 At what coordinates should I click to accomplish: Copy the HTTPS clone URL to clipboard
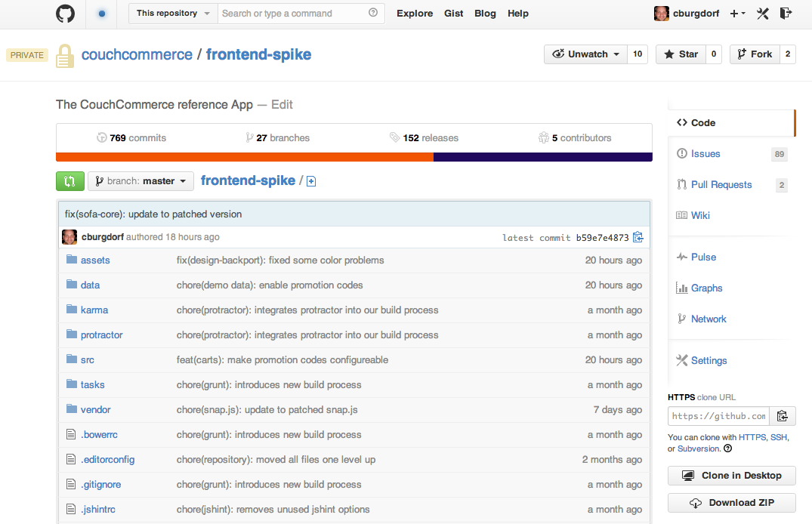[783, 416]
